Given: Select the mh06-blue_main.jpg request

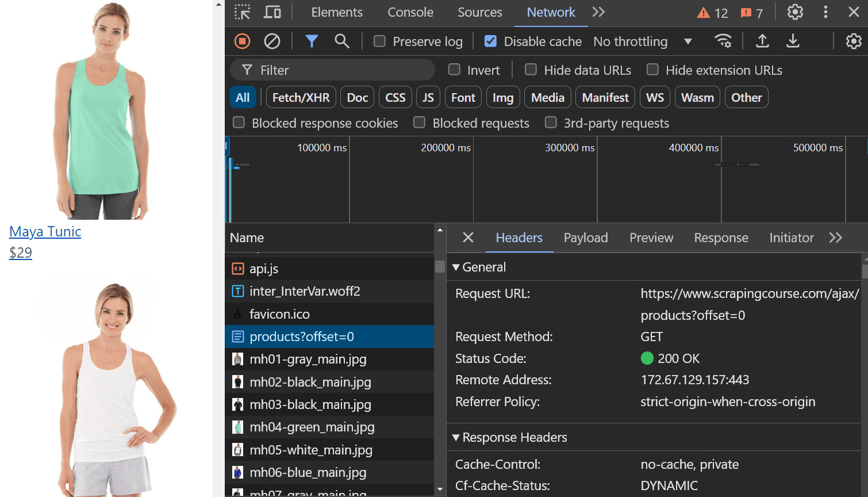Looking at the screenshot, I should coord(329,472).
